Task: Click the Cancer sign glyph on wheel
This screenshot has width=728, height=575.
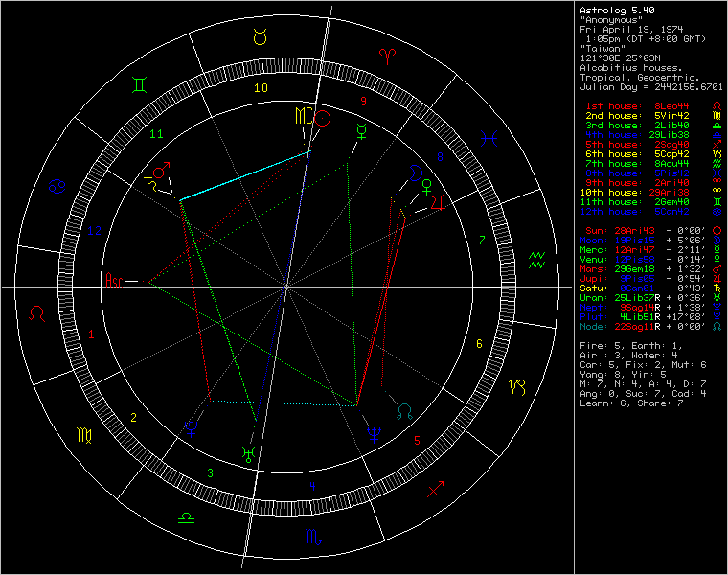Action: pos(57,187)
